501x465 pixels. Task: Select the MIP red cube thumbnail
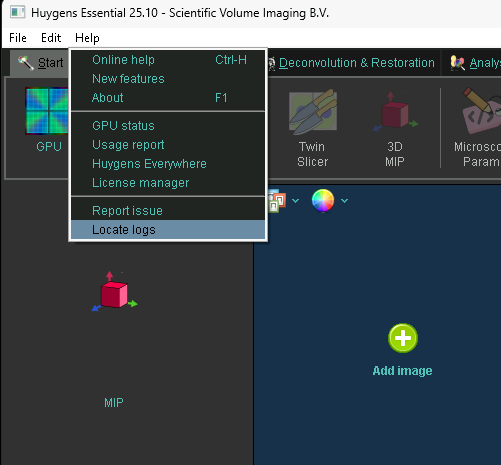[114, 292]
